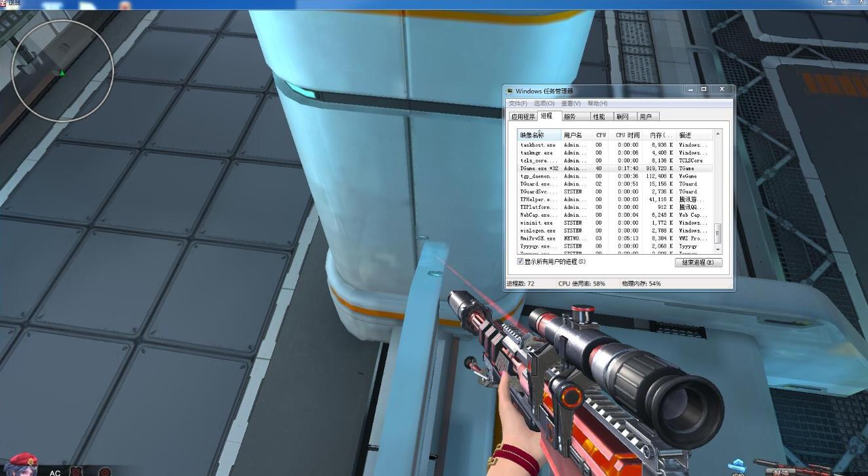The width and height of the screenshot is (868, 476).
Task: Maximize the Task Manager window
Action: 704,90
